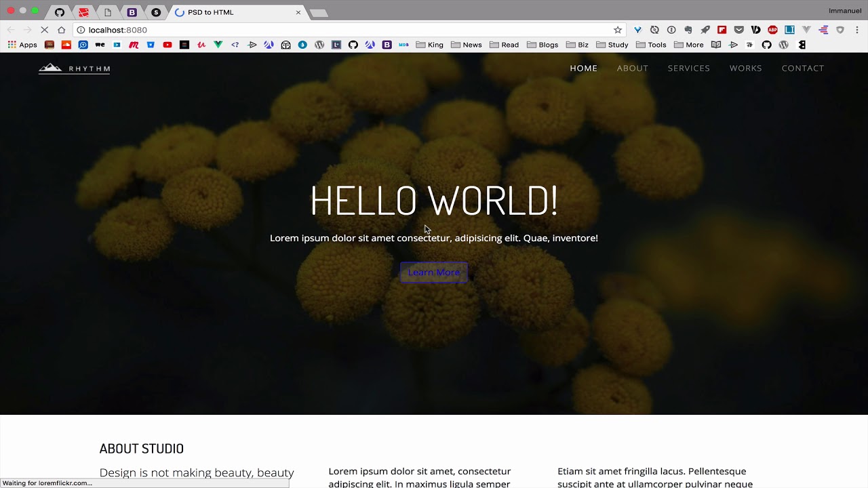Expand the King bookmarks folder
The width and height of the screenshot is (868, 488).
[x=430, y=45]
